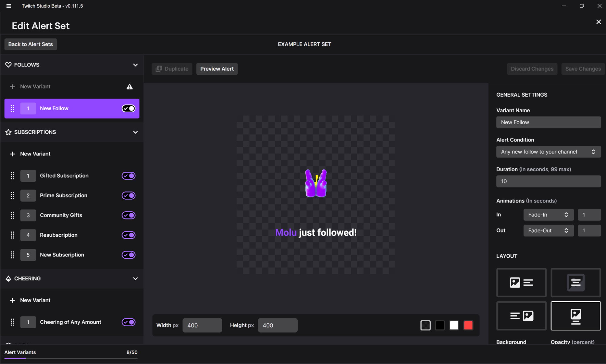
Task: Click the Cheering bits icon
Action: [8, 279]
